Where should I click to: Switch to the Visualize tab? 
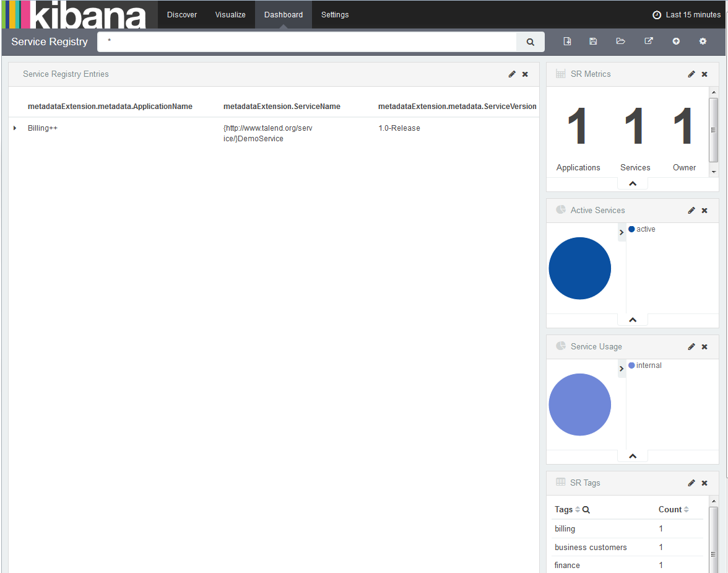click(230, 15)
